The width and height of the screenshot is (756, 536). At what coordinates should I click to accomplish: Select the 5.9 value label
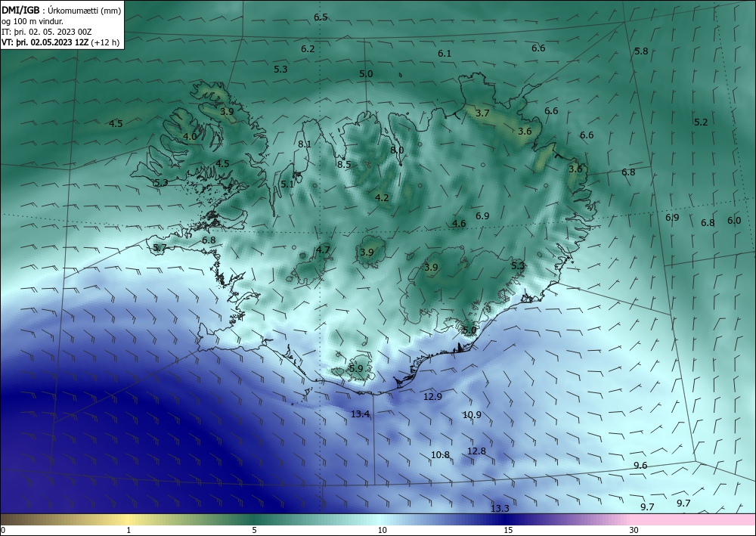(x=356, y=369)
